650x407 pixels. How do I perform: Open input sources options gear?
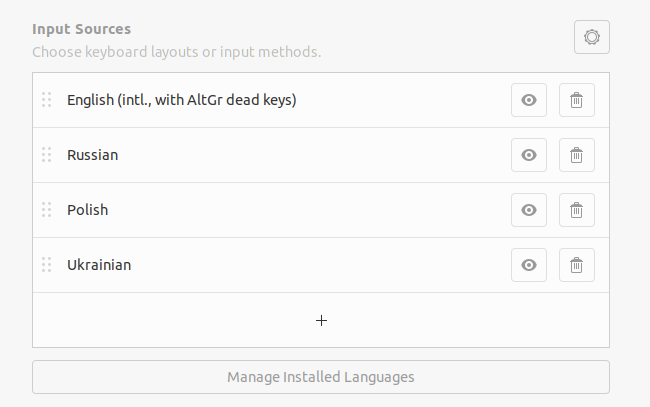point(592,37)
